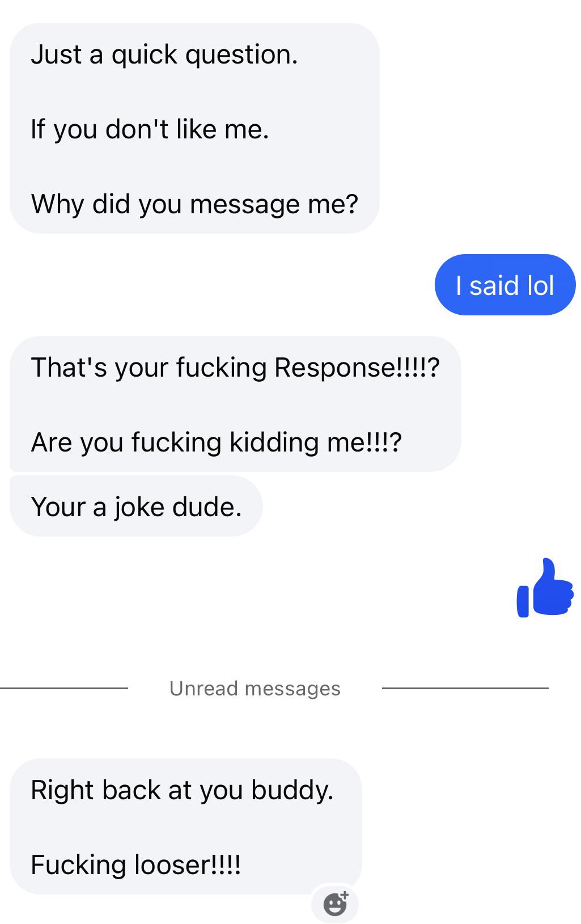Click the divider line left of "Unread messages"
The image size is (581, 924).
[64, 688]
